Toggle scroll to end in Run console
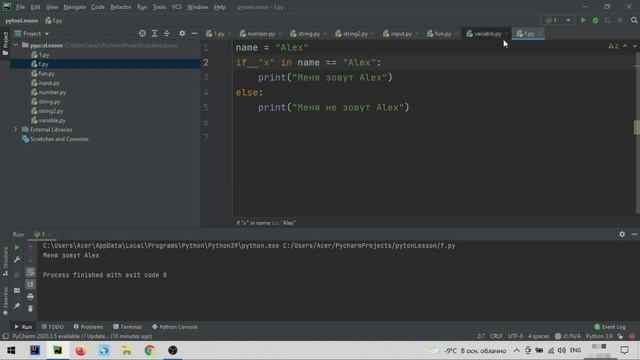Viewport: 640px width, 360px height. pyautogui.click(x=30, y=284)
